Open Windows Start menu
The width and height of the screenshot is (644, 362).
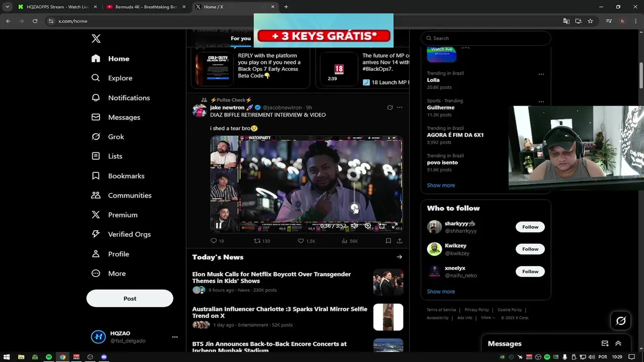(7, 357)
